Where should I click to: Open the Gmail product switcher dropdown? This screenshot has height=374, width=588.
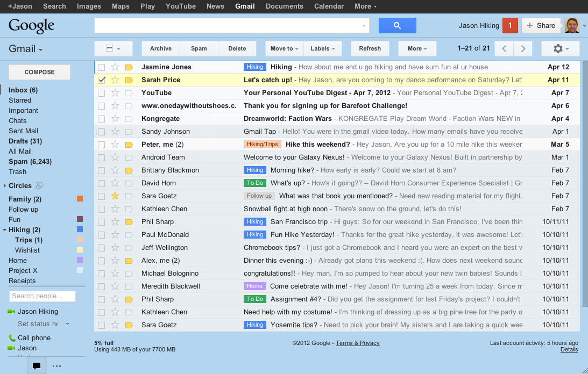pyautogui.click(x=25, y=49)
